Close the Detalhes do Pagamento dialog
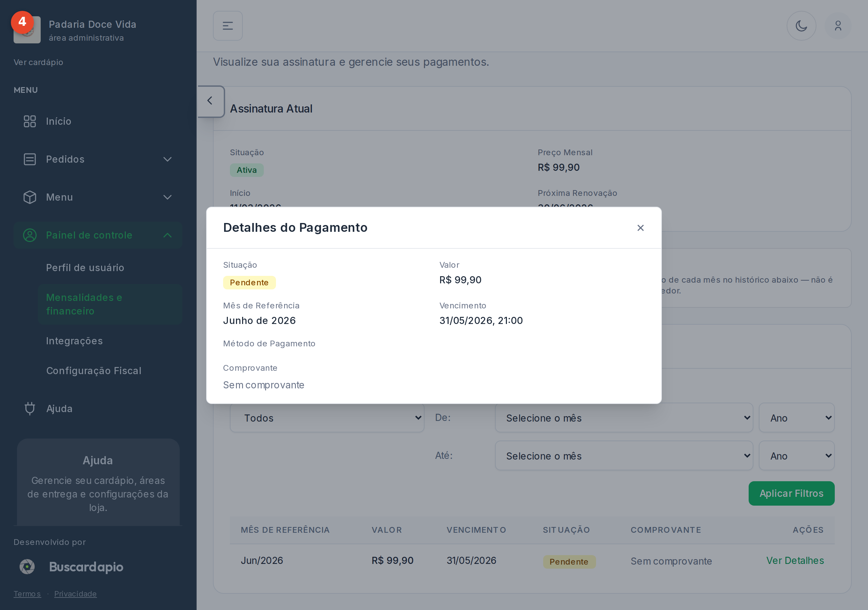The image size is (868, 610). [x=640, y=228]
